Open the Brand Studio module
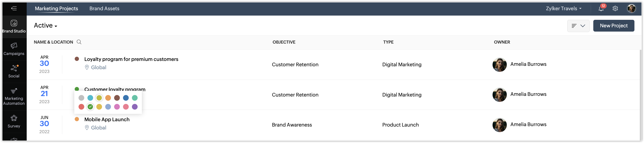644x143 pixels. tap(14, 26)
